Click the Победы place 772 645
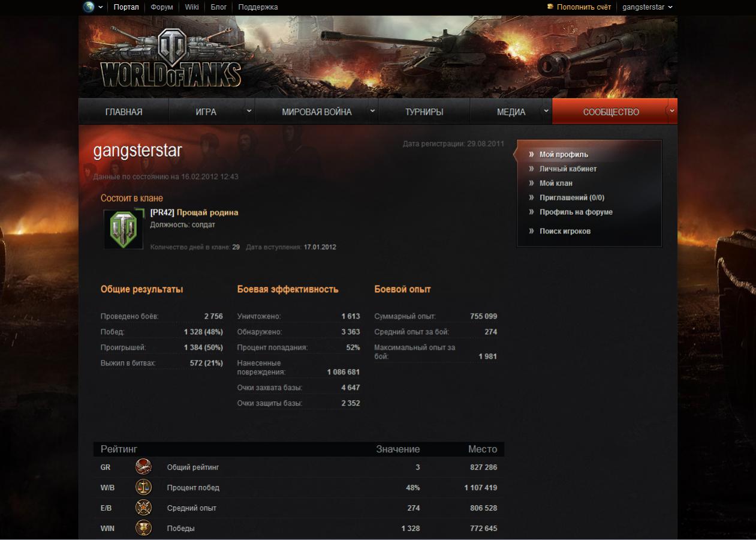The width and height of the screenshot is (756, 540). tap(484, 528)
